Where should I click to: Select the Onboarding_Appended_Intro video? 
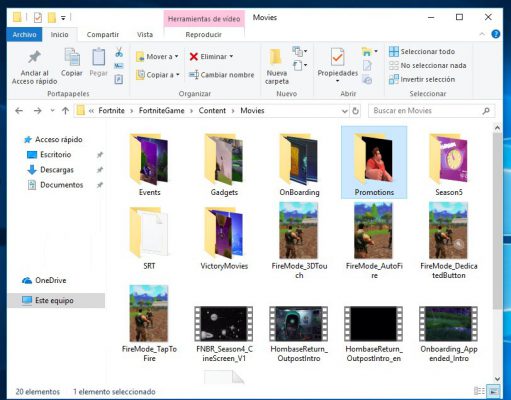pos(449,333)
